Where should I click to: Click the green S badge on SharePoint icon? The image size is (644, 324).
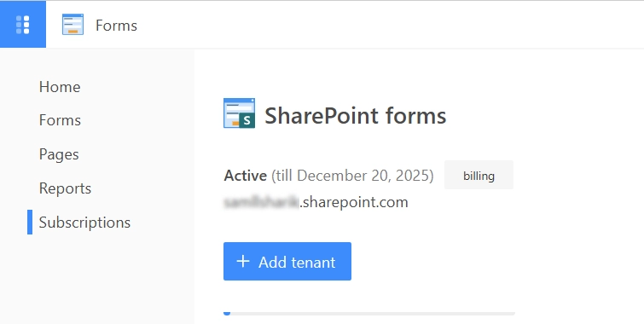point(247,121)
